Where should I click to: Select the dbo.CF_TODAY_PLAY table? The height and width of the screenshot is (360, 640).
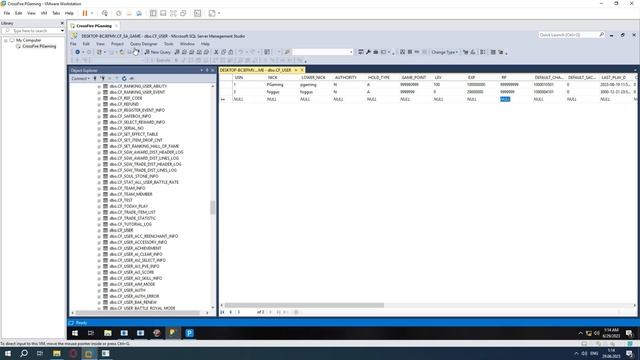(x=129, y=206)
